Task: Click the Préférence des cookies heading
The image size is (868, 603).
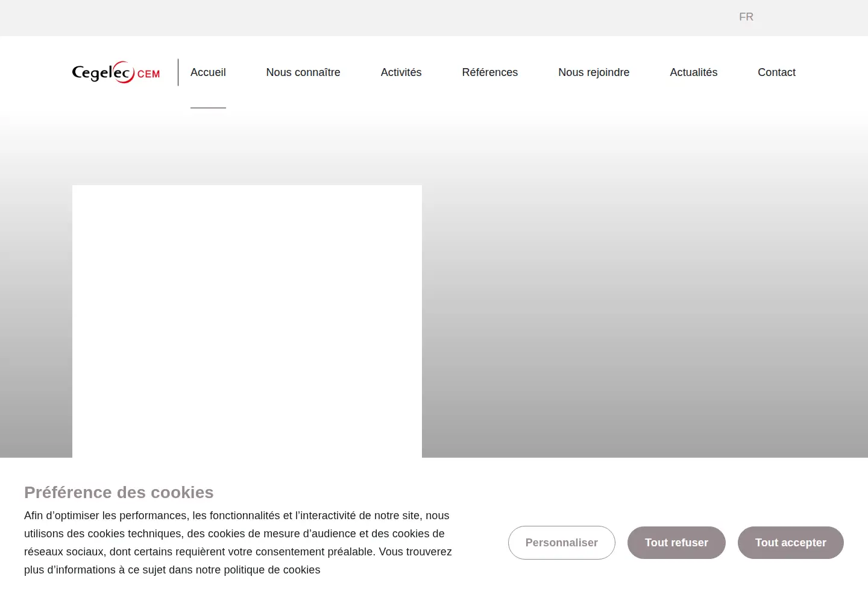Action: [119, 493]
